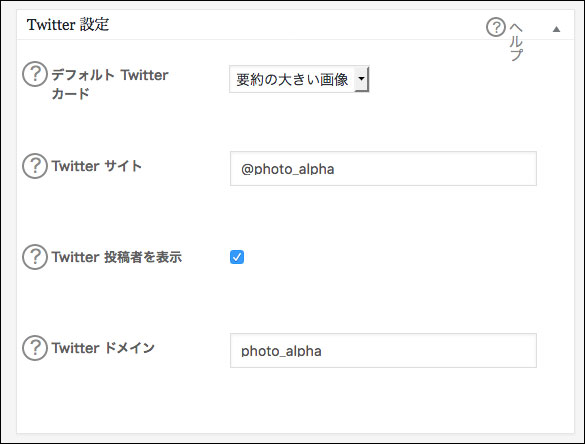The width and height of the screenshot is (585, 444).
Task: Click the デフォルト Twitter カード label text
Action: tap(110, 84)
